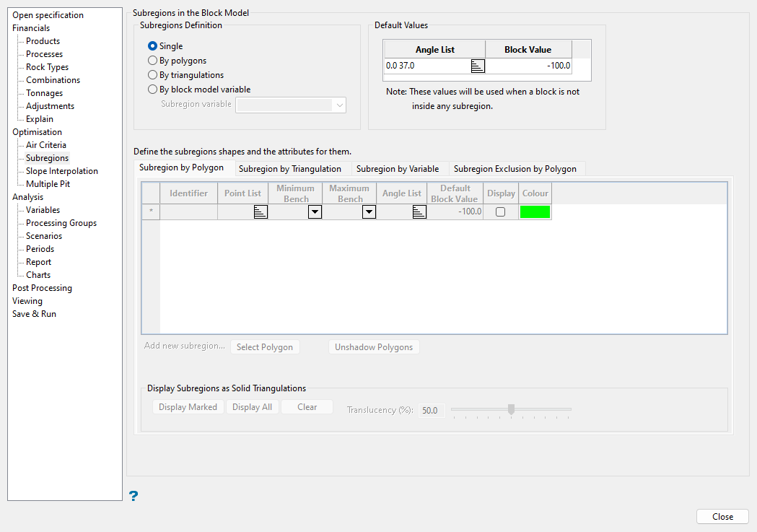The height and width of the screenshot is (532, 757).
Task: Click the Translucency percentage input field
Action: point(431,410)
